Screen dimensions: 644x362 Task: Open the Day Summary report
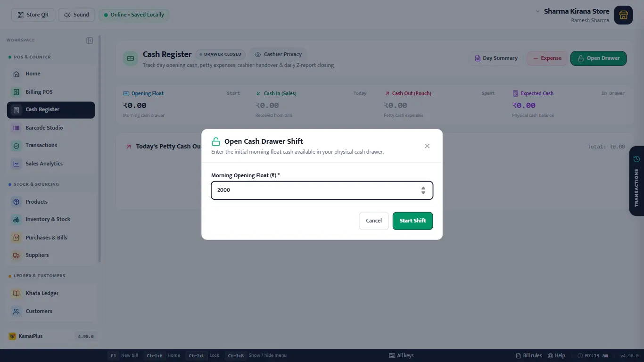click(x=495, y=58)
